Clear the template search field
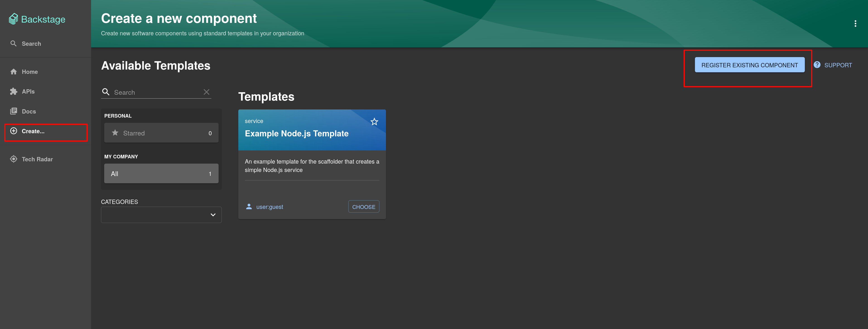This screenshot has height=329, width=868. pos(206,92)
